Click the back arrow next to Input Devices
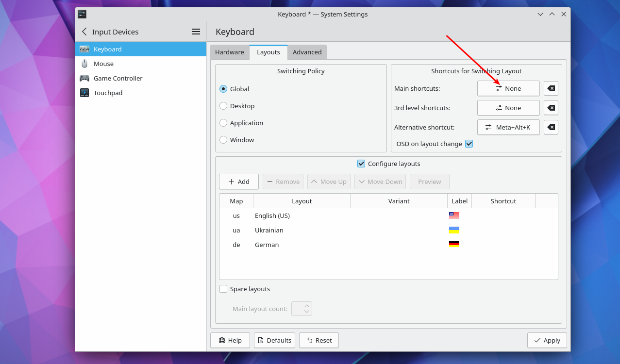This screenshot has width=620, height=364. (84, 32)
